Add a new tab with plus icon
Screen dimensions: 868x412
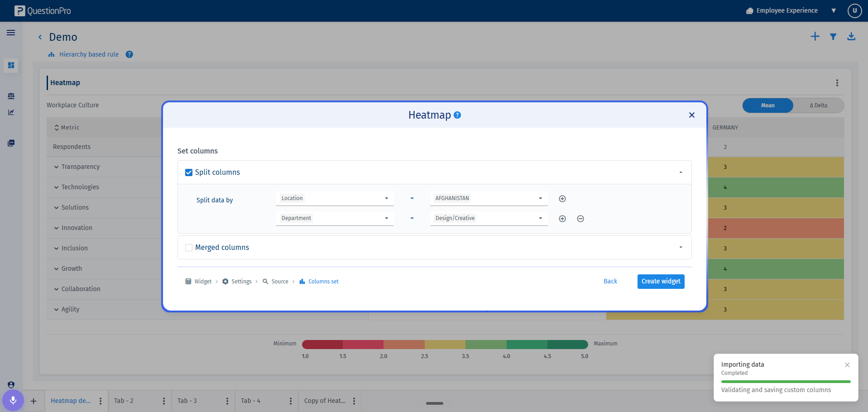point(34,401)
